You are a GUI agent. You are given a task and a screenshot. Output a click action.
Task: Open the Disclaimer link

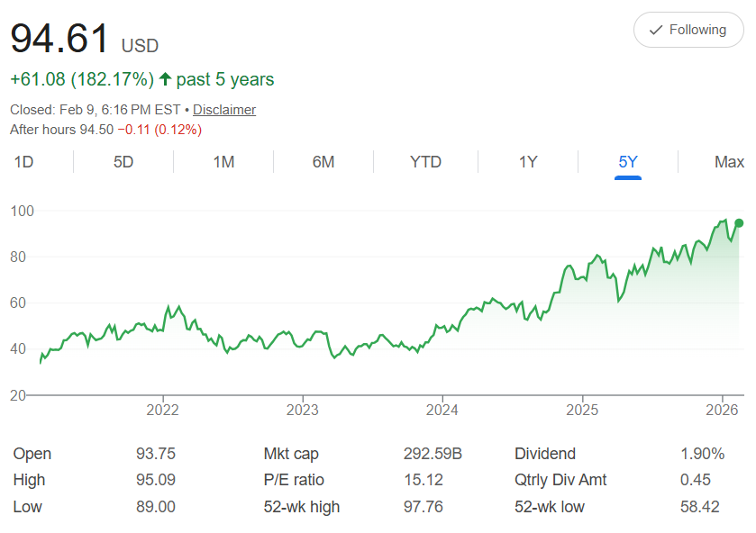[224, 110]
